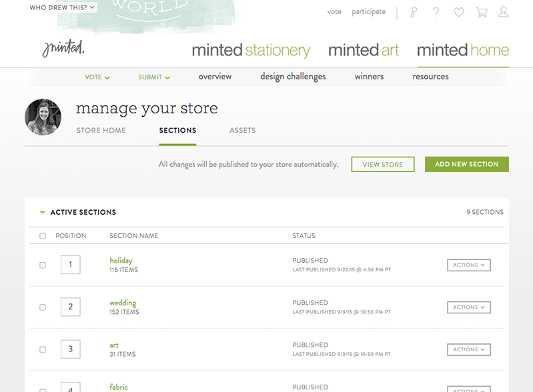Toggle the select-all sections checkbox
Screen dimensions: 533x392
pyautogui.click(x=43, y=236)
